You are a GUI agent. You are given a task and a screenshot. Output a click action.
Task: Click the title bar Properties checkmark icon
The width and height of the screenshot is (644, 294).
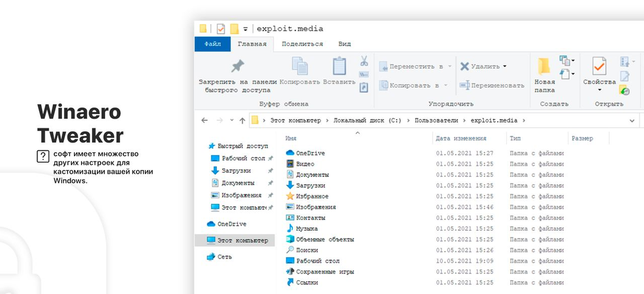[x=221, y=28]
